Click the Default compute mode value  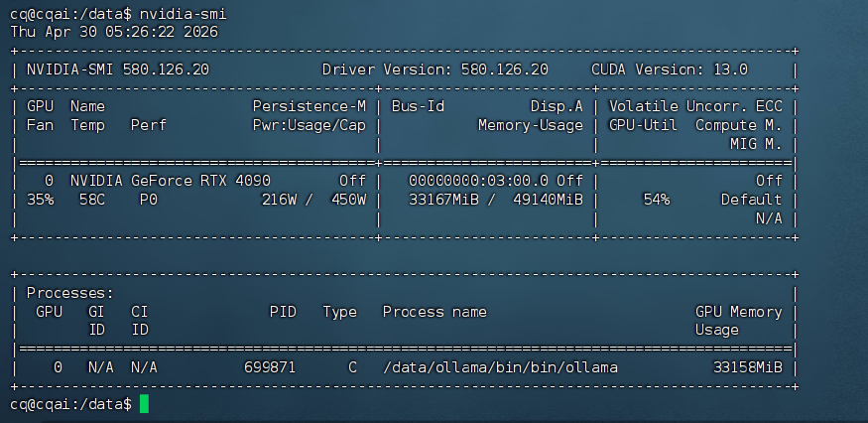752,200
